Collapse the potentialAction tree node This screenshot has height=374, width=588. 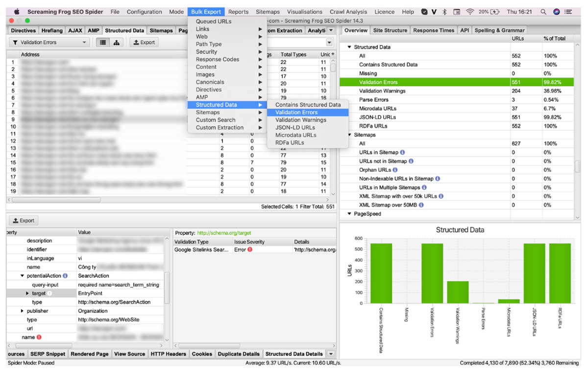tap(22, 276)
